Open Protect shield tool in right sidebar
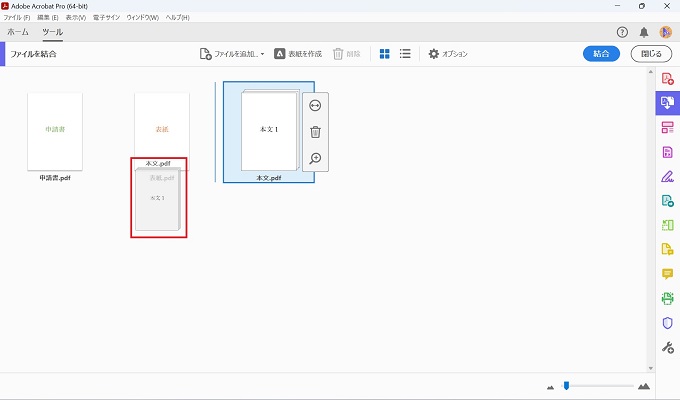The height and width of the screenshot is (400, 680). click(x=667, y=323)
